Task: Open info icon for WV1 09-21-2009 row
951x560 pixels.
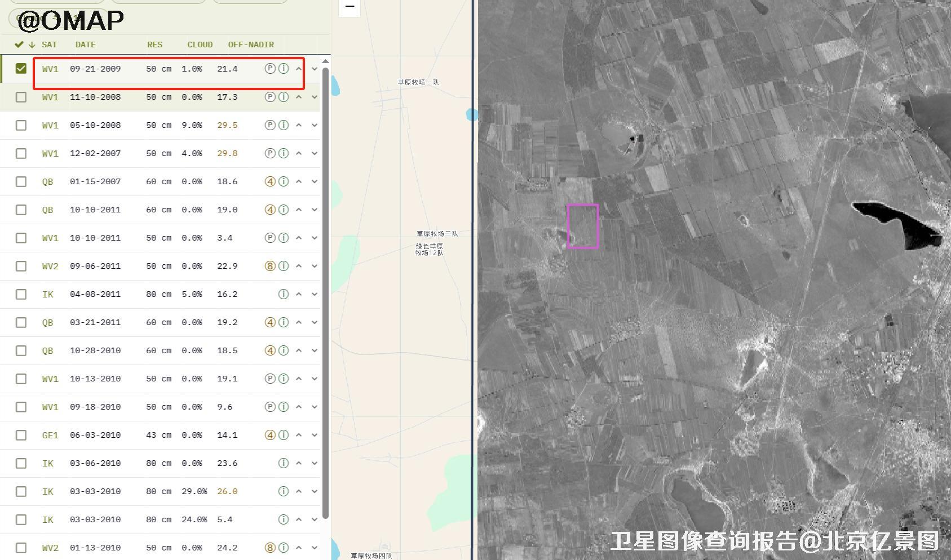Action: pyautogui.click(x=284, y=69)
